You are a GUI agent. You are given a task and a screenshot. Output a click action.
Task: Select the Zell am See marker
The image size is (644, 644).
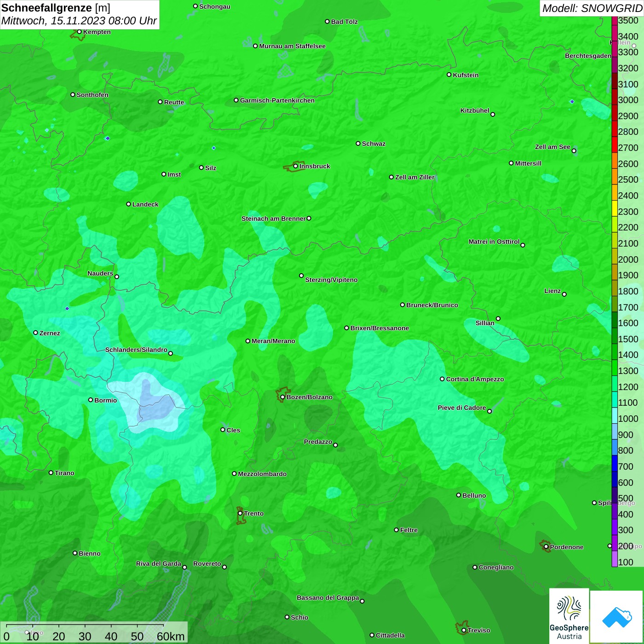point(574,150)
